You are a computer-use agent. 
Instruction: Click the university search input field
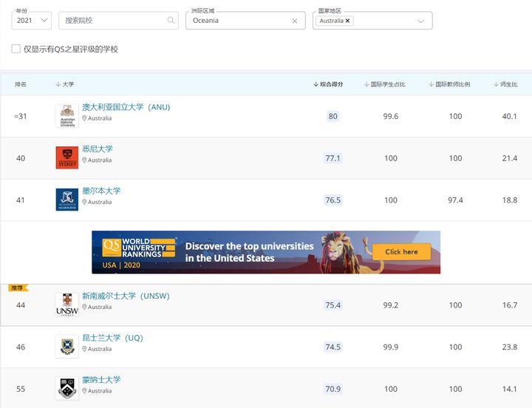(118, 21)
